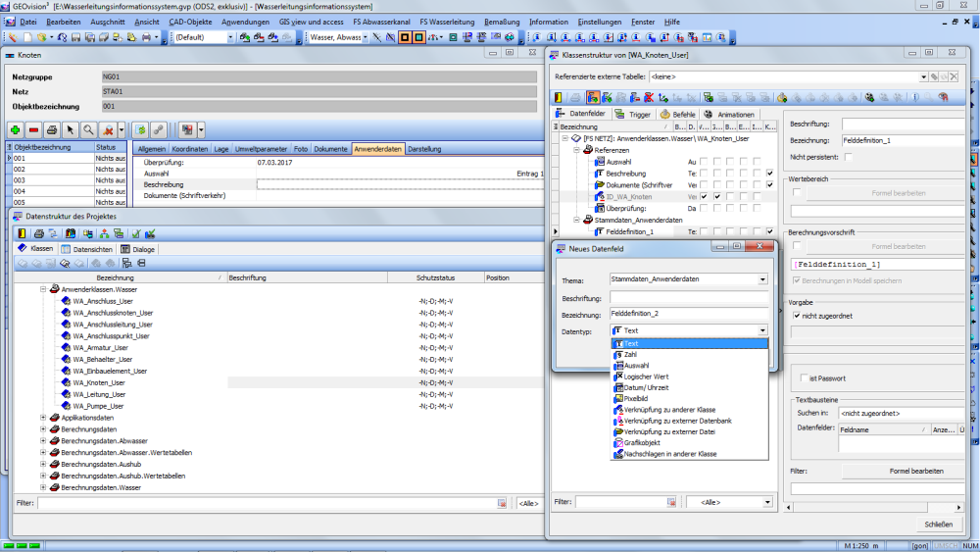Viewport: 980px width, 552px height.
Task: Click the Filter input in Datenstruktur des Projektes
Action: point(267,503)
